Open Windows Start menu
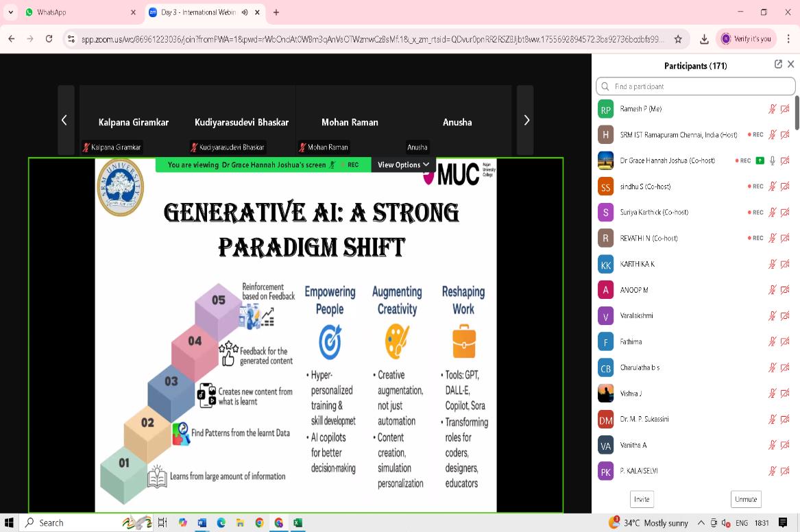The image size is (800, 532). [9, 523]
